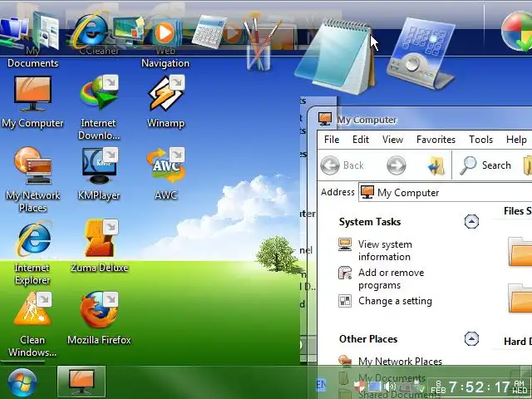Open the security shield tray icon

point(360,386)
